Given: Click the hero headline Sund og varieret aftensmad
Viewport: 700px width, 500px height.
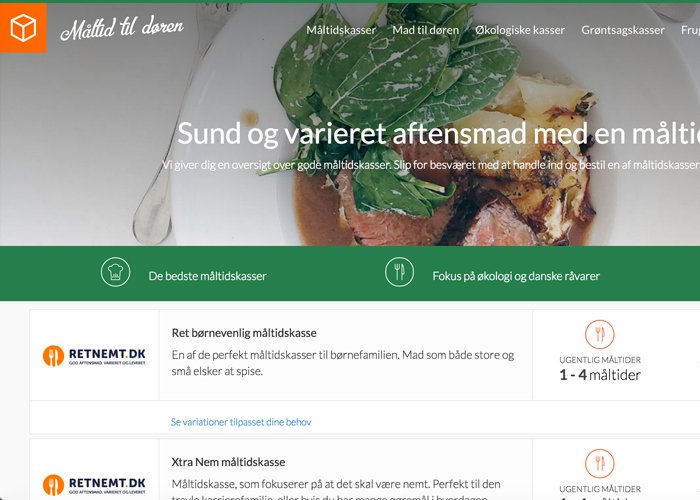Looking at the screenshot, I should pos(438,133).
